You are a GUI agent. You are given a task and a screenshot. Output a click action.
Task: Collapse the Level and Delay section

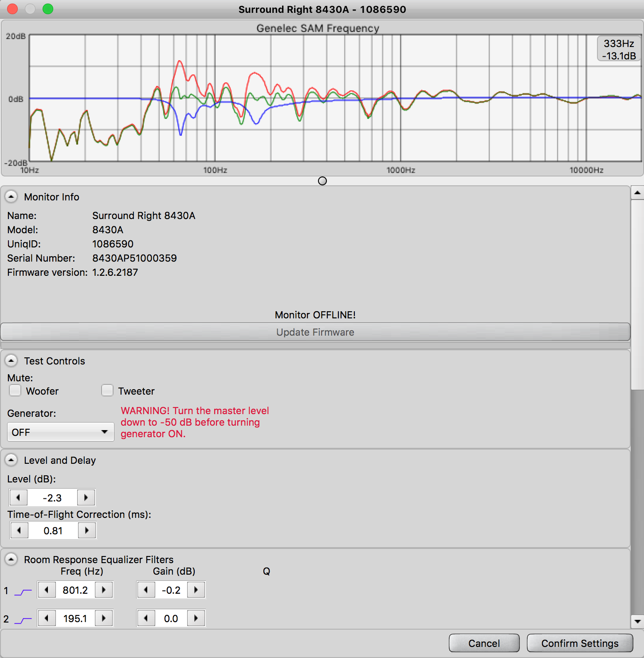coord(11,460)
